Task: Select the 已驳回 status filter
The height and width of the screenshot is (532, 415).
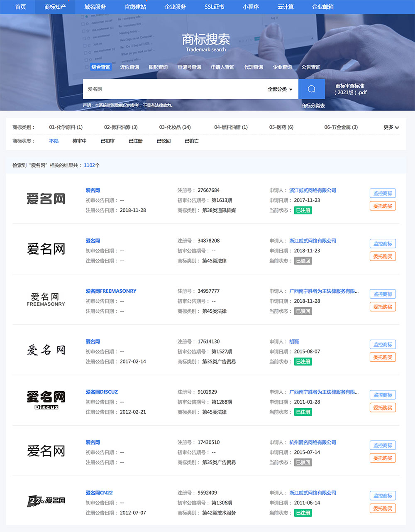Action: tap(164, 141)
